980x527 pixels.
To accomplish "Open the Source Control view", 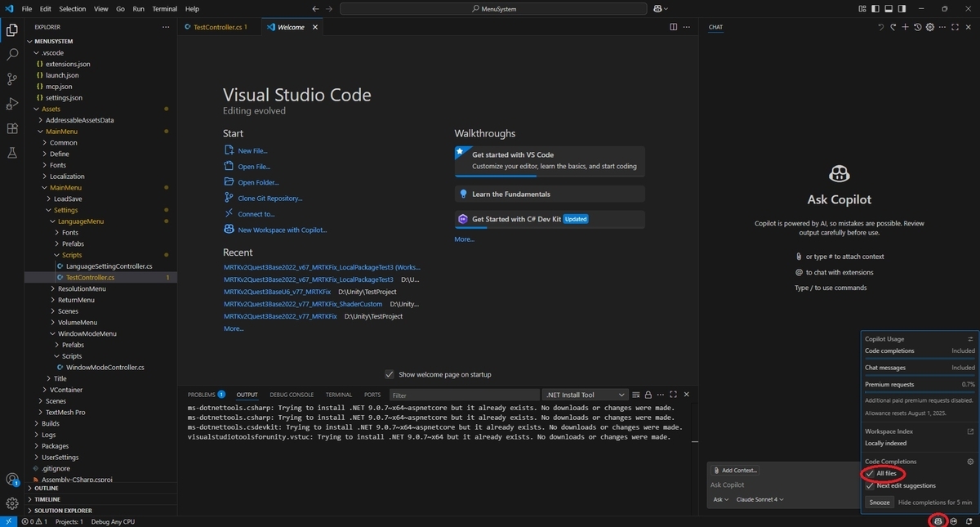I will pos(12,79).
